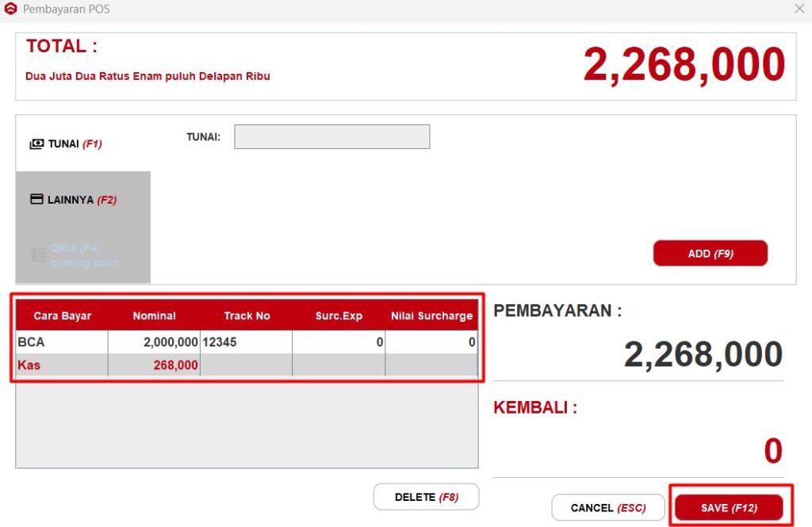812x527 pixels.
Task: Click the QRIS wallet icon
Action: tap(38, 255)
